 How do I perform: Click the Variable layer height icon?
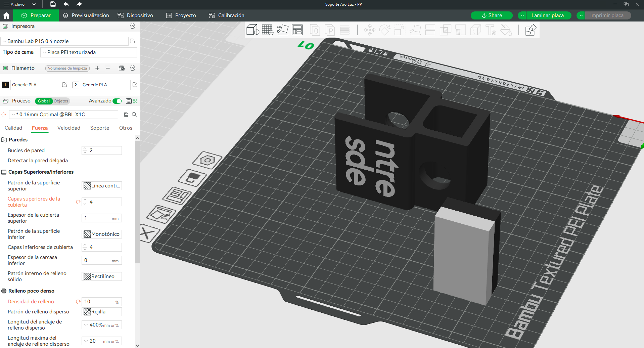tap(345, 30)
